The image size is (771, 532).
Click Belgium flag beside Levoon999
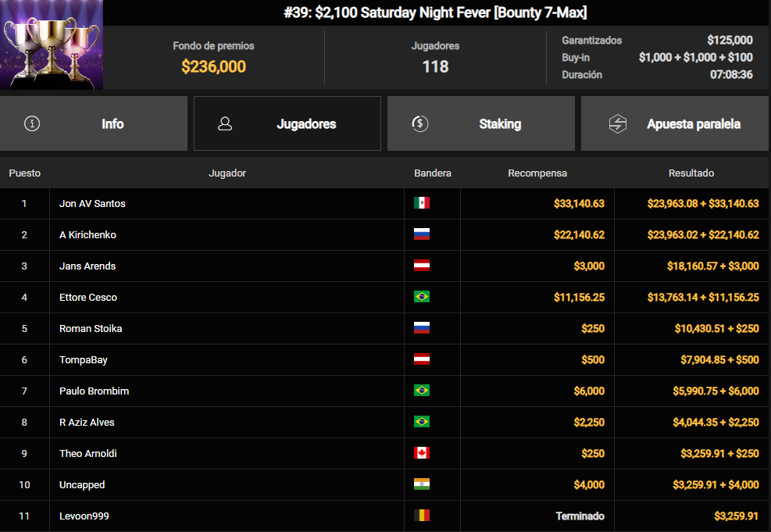[x=421, y=516]
